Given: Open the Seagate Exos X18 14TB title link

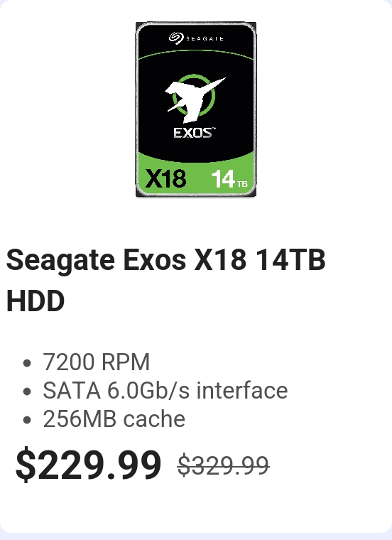Looking at the screenshot, I should [166, 280].
